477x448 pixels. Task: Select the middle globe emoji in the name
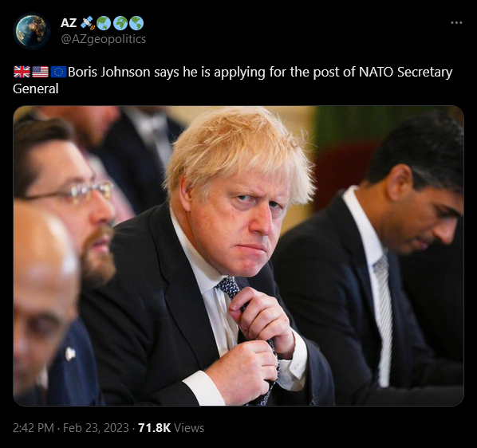coord(120,23)
